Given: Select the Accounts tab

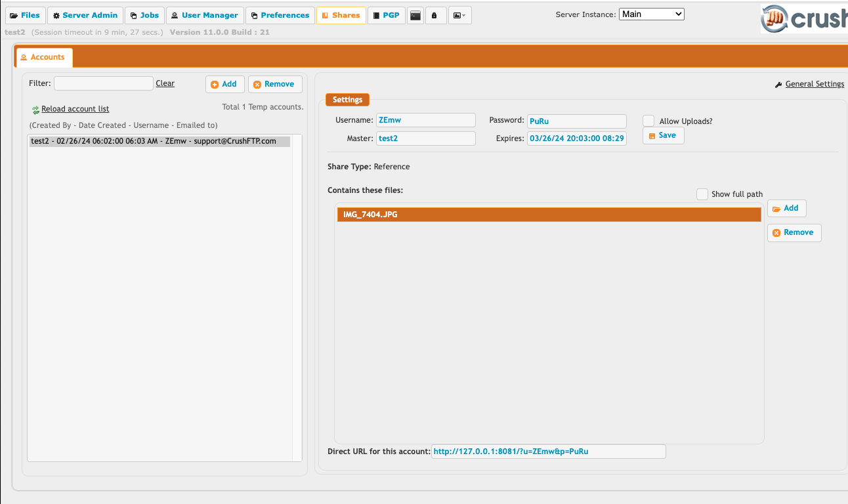Looking at the screenshot, I should (x=43, y=57).
